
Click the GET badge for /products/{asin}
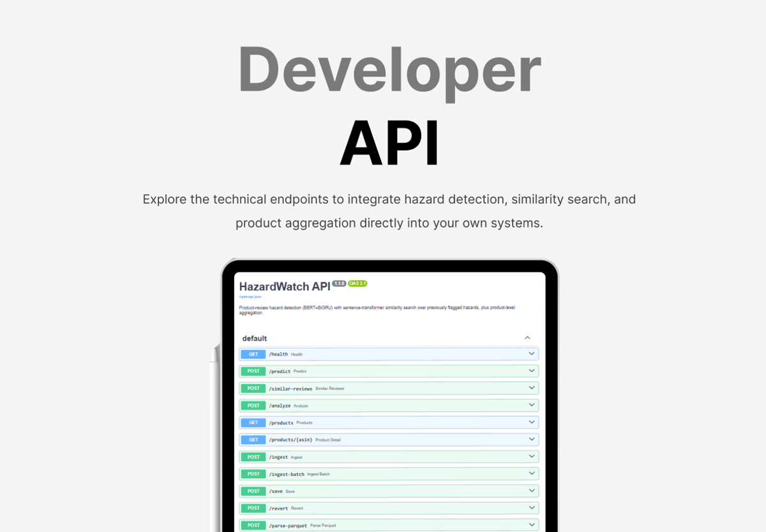[253, 440]
